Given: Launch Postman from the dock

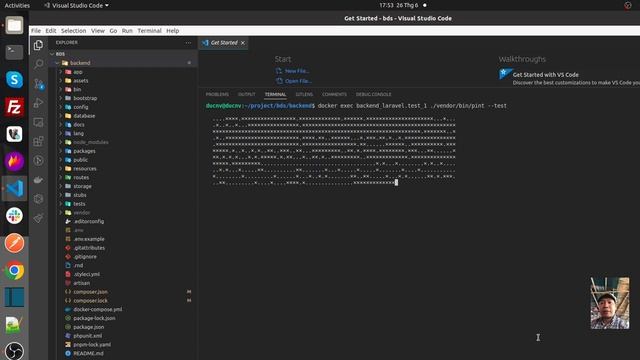Looking at the screenshot, I should [x=14, y=243].
